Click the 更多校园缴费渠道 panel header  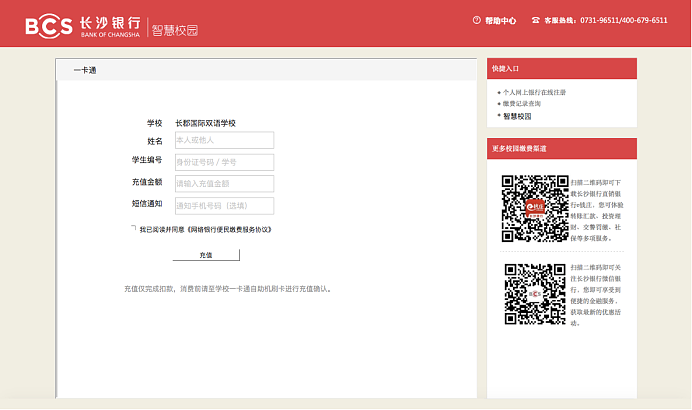click(562, 148)
